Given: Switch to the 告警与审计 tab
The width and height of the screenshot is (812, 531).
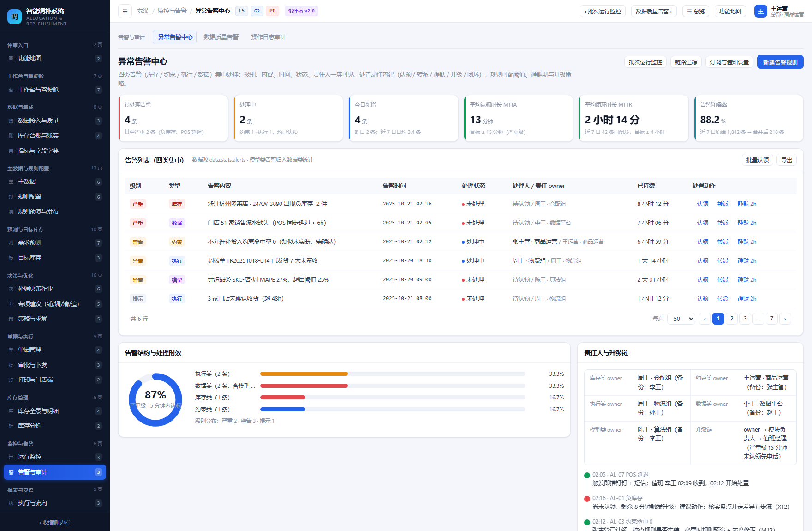Looking at the screenshot, I should [x=131, y=37].
